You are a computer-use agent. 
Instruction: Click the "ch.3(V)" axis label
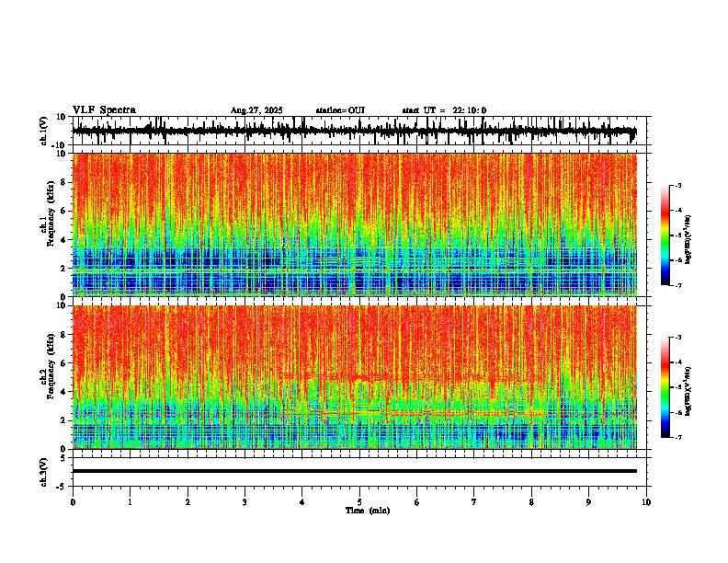pyautogui.click(x=43, y=472)
